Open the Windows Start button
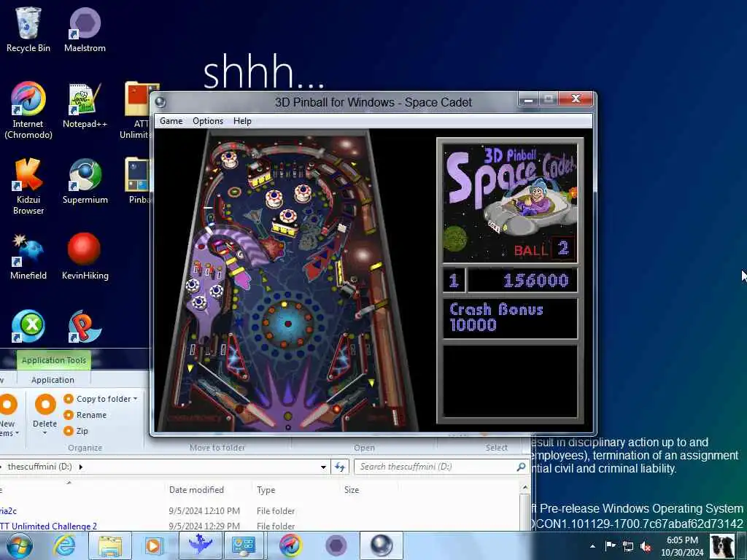The height and width of the screenshot is (560, 747). coord(18,545)
